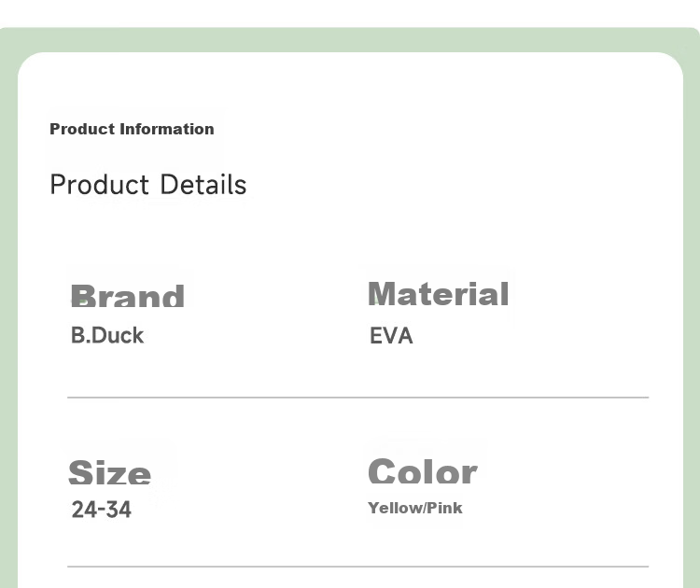Click the Material label
Screen dimensions: 700x588
(x=439, y=294)
